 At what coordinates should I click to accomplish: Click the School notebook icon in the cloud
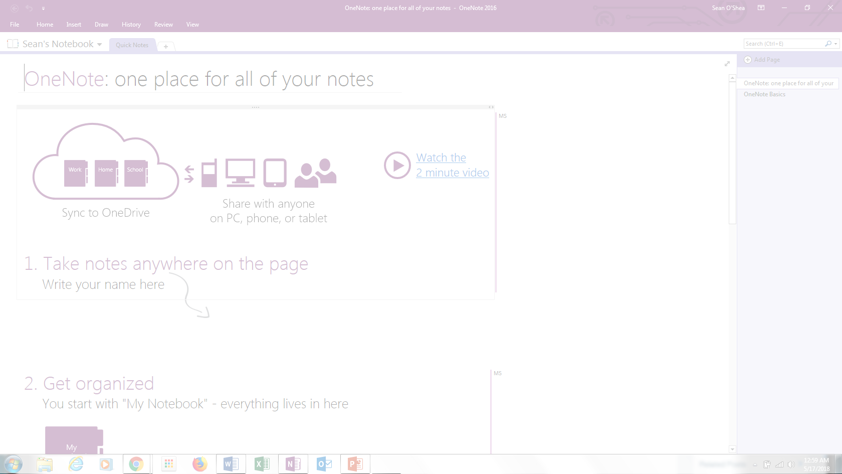[136, 173]
